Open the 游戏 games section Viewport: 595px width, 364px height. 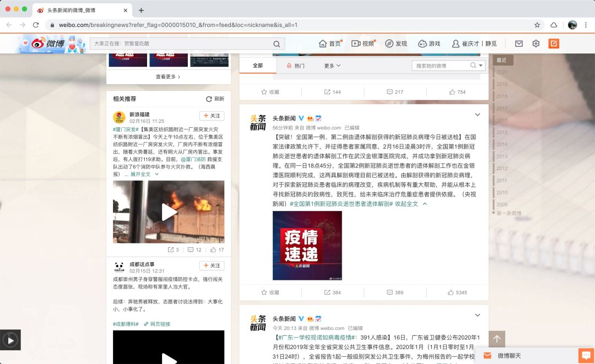[429, 44]
